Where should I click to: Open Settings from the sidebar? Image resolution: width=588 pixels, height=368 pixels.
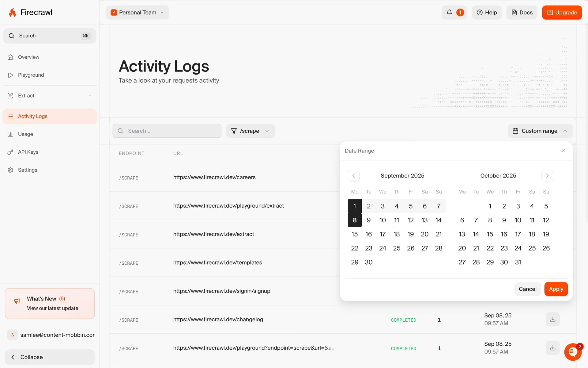coord(28,170)
